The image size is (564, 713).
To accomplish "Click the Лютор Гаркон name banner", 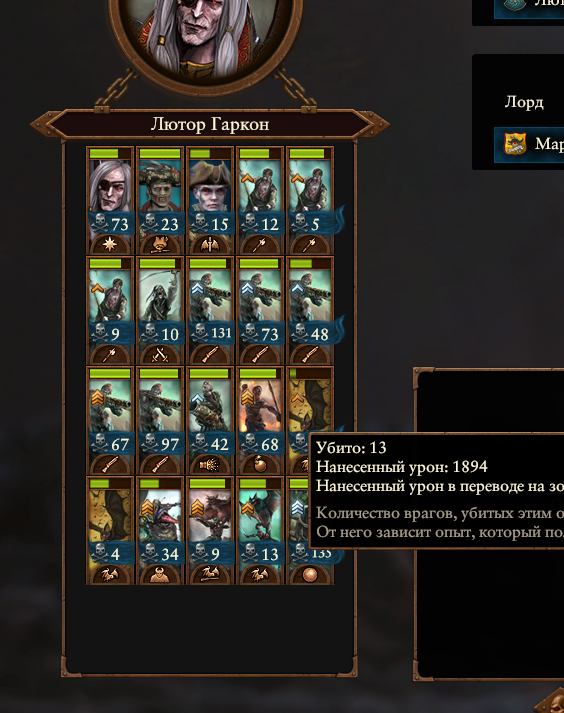I will tap(210, 124).
